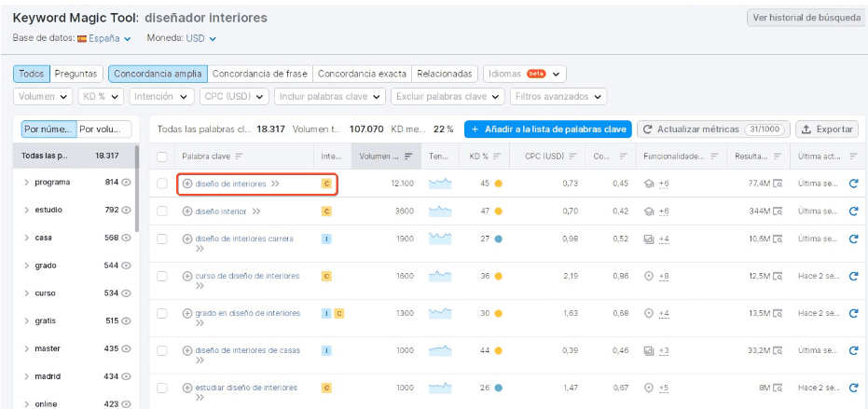Open Ver historial de búsqueda
Screen dimensions: 868x409
(x=807, y=18)
